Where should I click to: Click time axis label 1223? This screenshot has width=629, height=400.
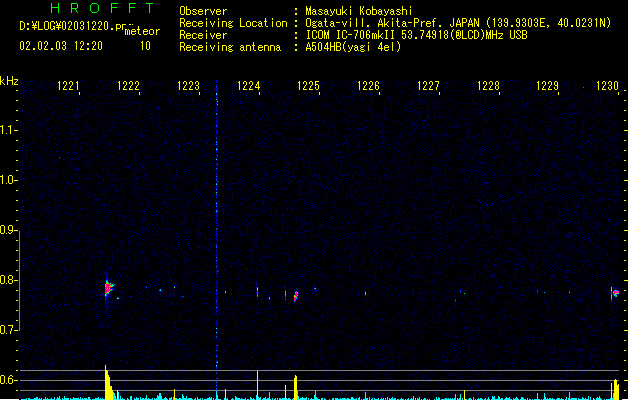188,85
